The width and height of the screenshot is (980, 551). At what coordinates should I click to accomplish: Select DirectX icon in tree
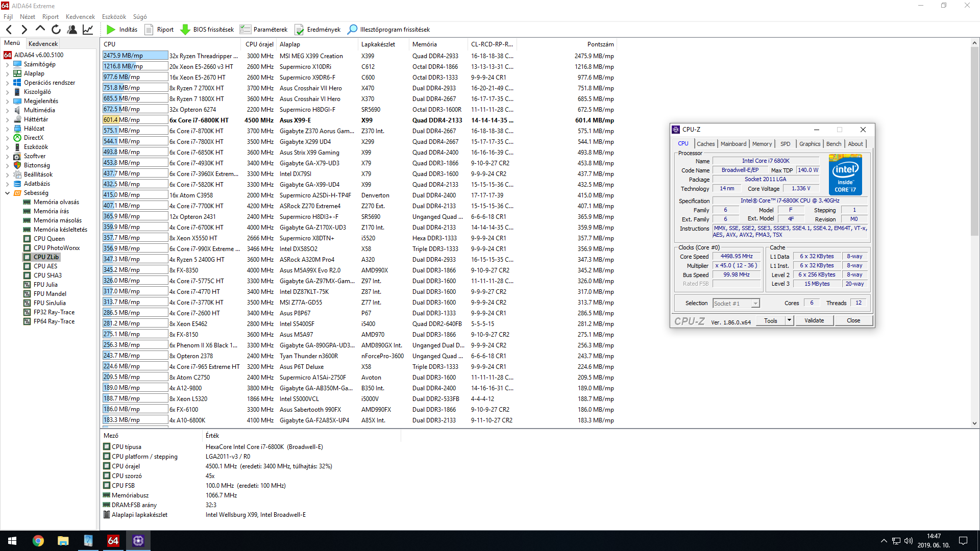coord(17,138)
